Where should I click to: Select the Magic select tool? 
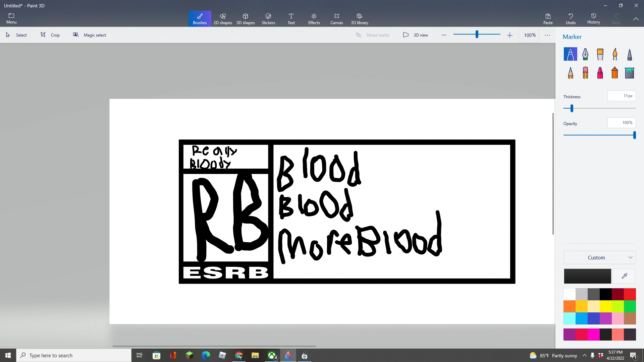pyautogui.click(x=90, y=35)
